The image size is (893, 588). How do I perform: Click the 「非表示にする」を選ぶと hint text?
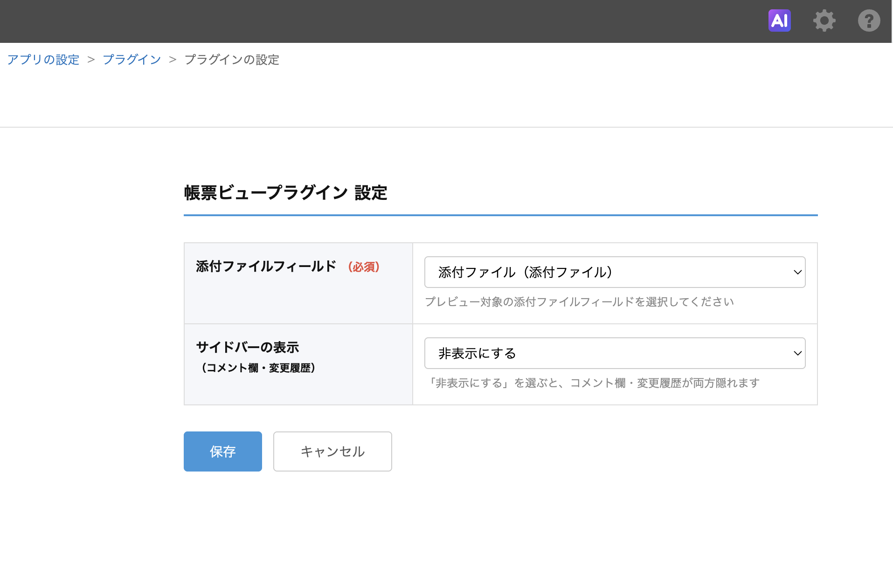click(x=592, y=383)
